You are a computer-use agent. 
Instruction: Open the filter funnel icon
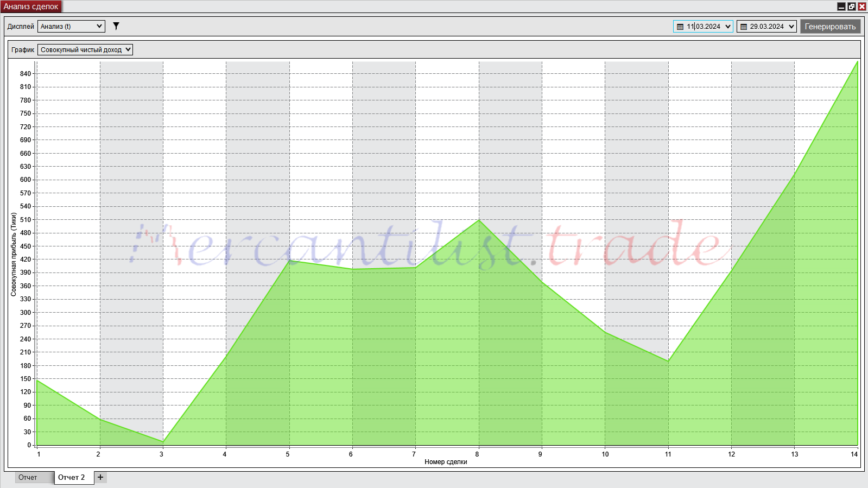tap(116, 26)
